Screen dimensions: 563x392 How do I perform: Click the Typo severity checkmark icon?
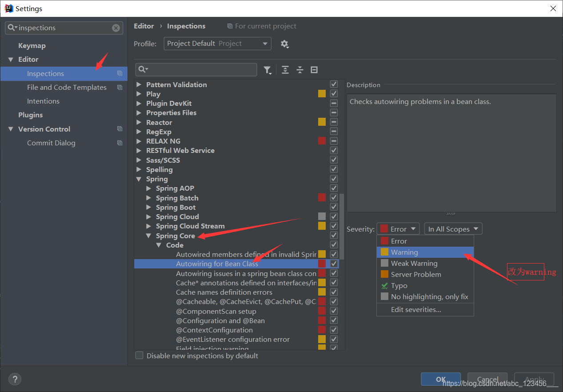pos(384,286)
